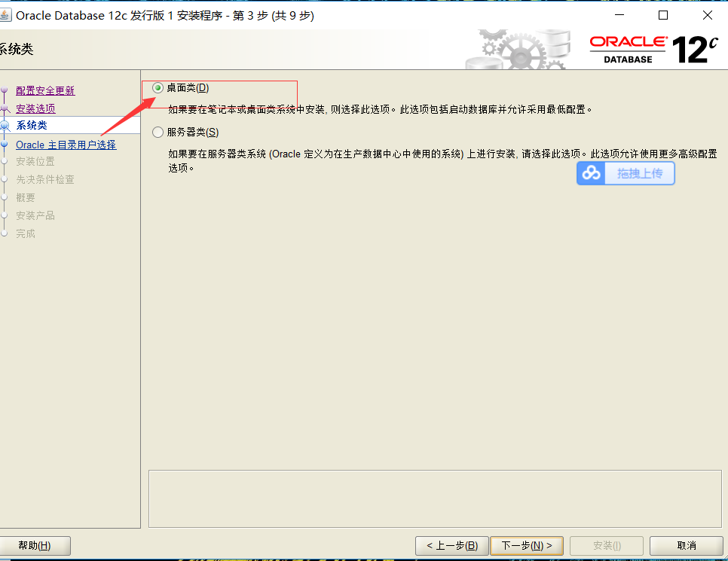
Task: Click the 系统类 step magnifier marker icon
Action: point(5,126)
